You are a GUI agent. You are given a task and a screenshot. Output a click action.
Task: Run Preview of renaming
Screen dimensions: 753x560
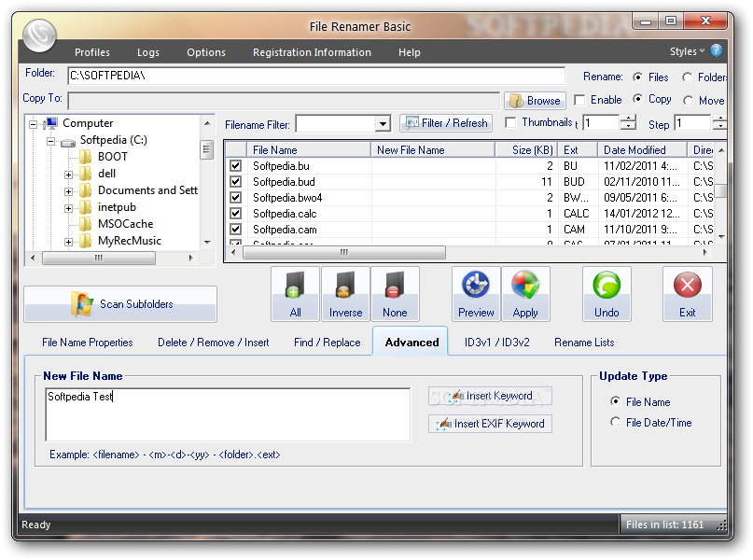[476, 293]
